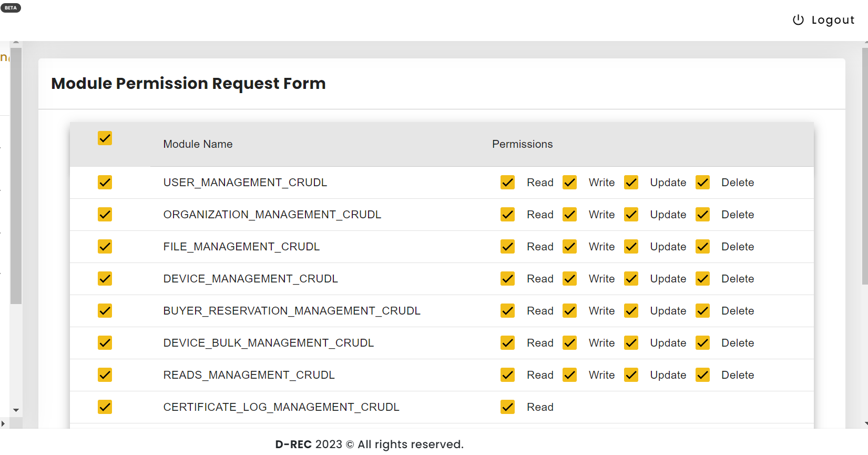The image size is (868, 455).
Task: Uncheck CERTIFICATE_LOG_MANAGEMENT_CRUDL row checkbox
Action: pos(105,407)
